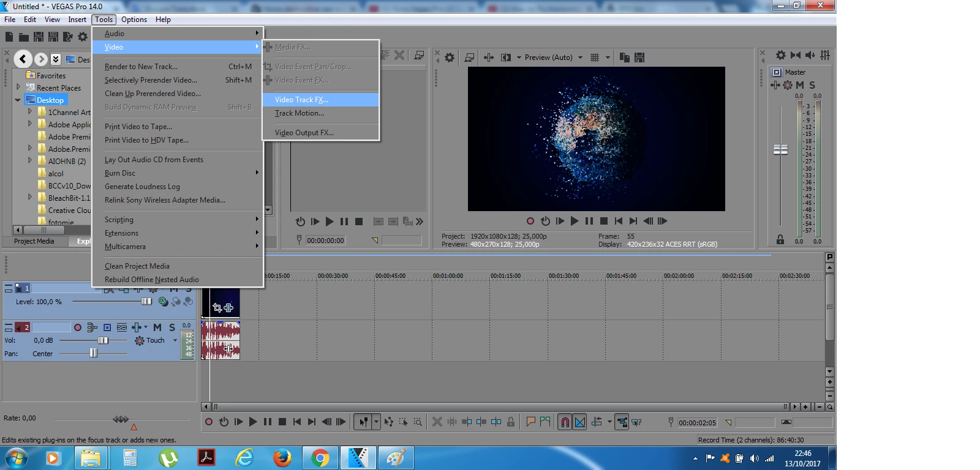The width and height of the screenshot is (980, 470).
Task: Open audio track 2 FX
Action: (137, 327)
